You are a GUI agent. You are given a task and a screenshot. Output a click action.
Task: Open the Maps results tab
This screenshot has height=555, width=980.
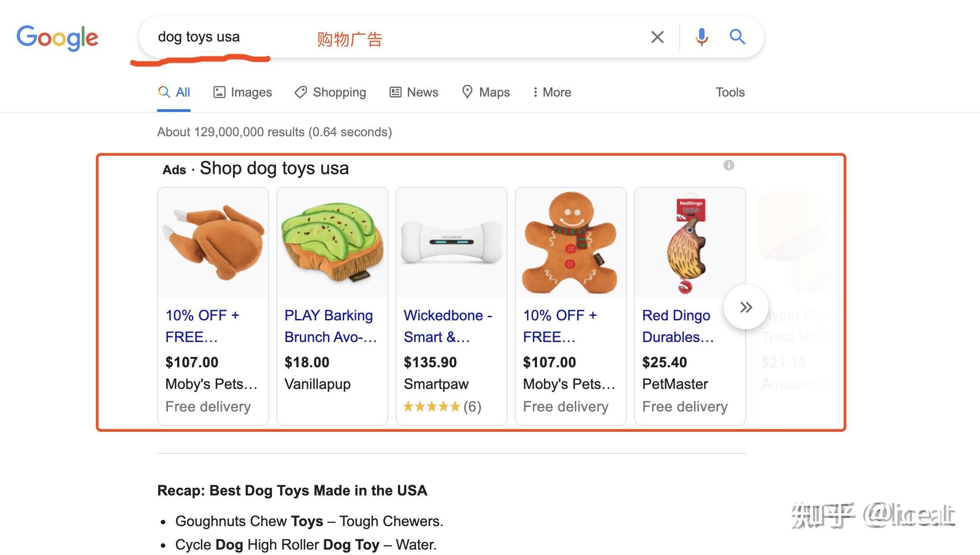[x=486, y=92]
